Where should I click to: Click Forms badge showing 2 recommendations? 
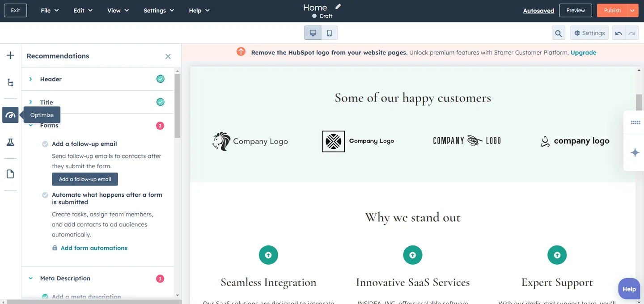pos(160,126)
